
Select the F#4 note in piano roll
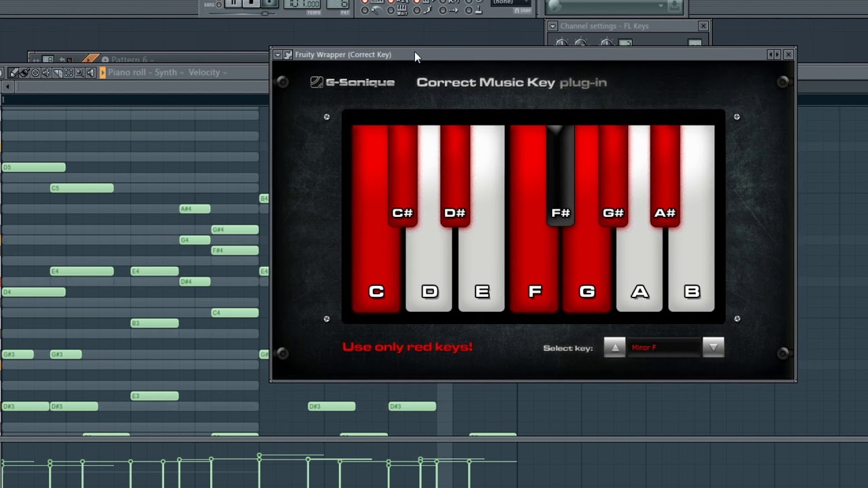point(235,251)
